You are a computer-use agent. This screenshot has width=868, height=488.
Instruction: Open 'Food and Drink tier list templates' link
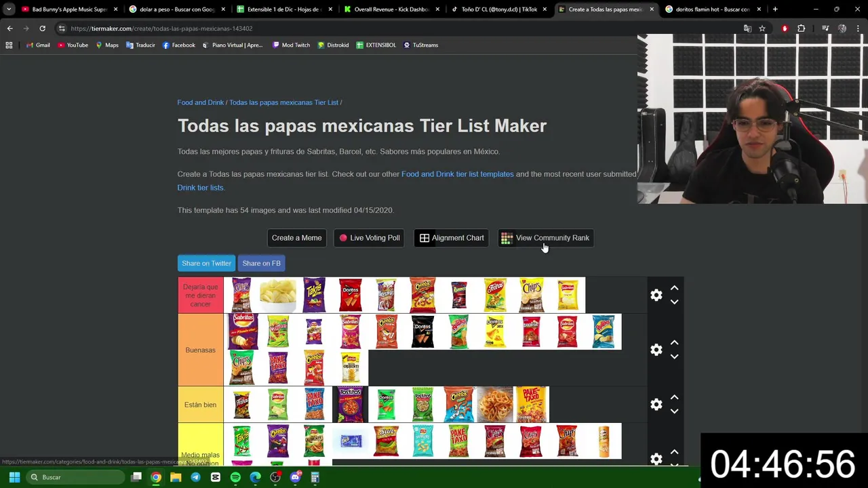point(458,174)
